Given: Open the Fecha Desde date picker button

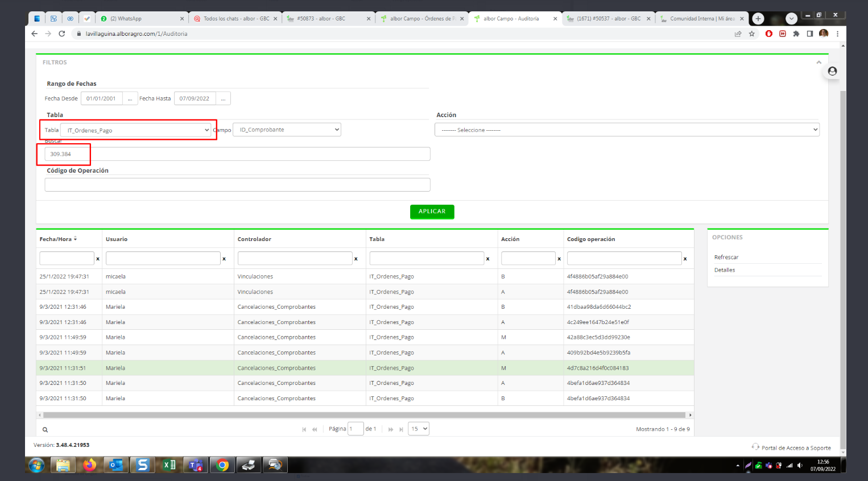Looking at the screenshot, I should tap(130, 98).
